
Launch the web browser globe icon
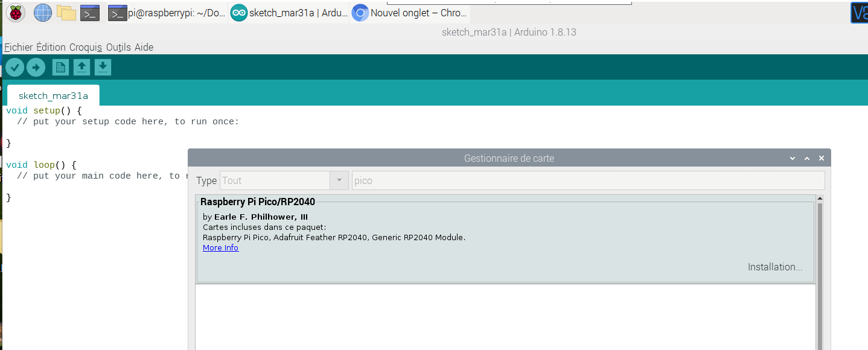[42, 12]
